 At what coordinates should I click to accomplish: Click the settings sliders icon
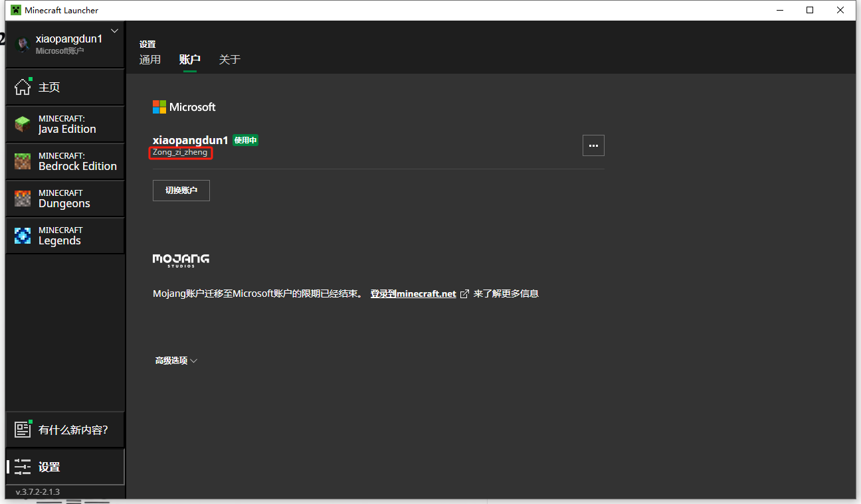[23, 467]
